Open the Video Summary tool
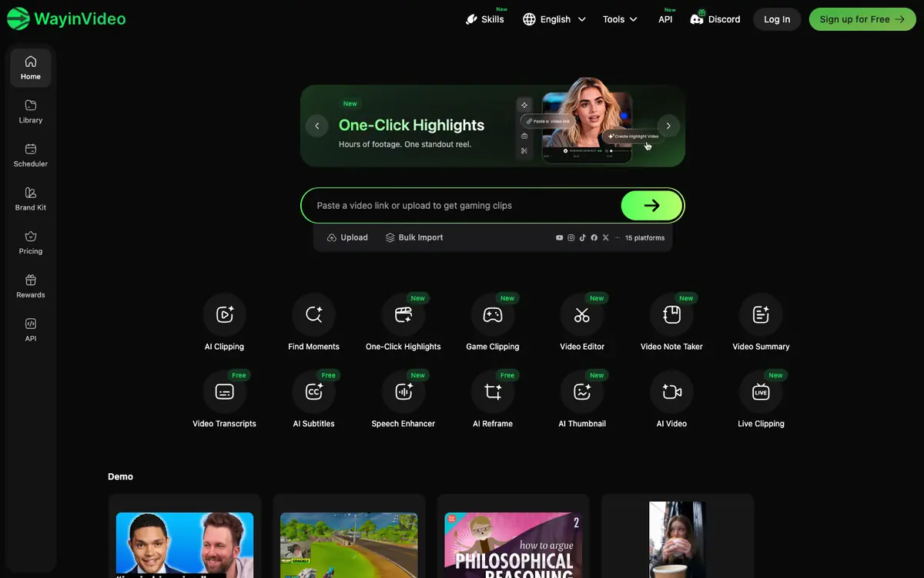Image resolution: width=924 pixels, height=578 pixels. pos(761,314)
